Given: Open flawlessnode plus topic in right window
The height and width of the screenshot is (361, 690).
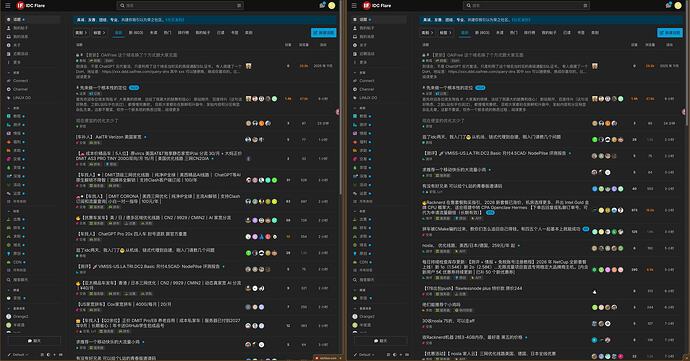Looking at the screenshot, I should [472, 288].
